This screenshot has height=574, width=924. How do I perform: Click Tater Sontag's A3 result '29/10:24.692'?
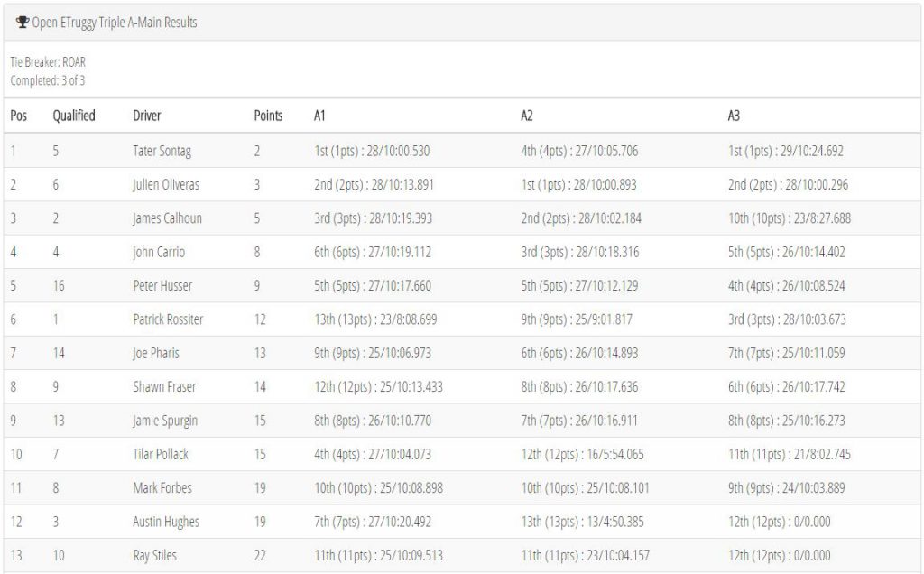pyautogui.click(x=812, y=151)
